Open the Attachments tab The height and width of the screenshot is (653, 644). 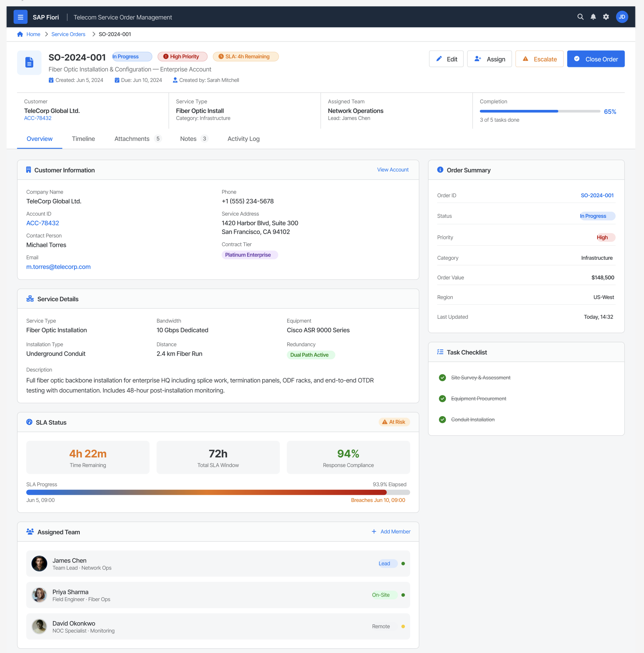138,139
